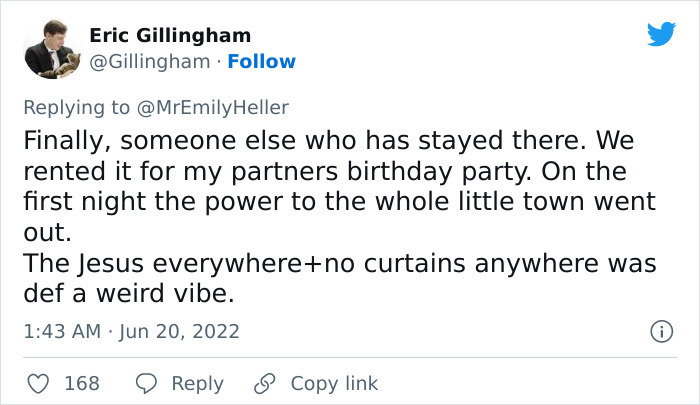Click the "def a weird vibe" line
The width and height of the screenshot is (700, 405).
tap(128, 295)
